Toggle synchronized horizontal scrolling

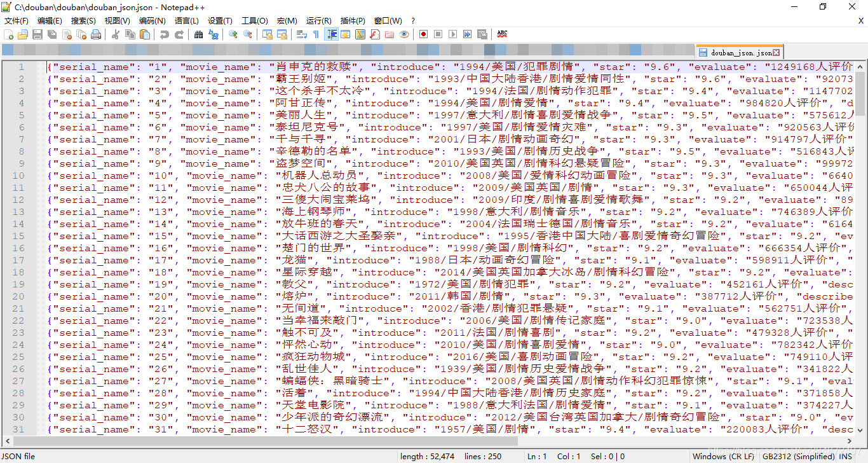(282, 34)
